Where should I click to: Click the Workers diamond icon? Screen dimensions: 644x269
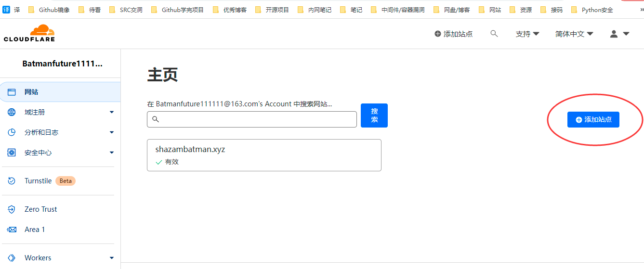[12, 258]
